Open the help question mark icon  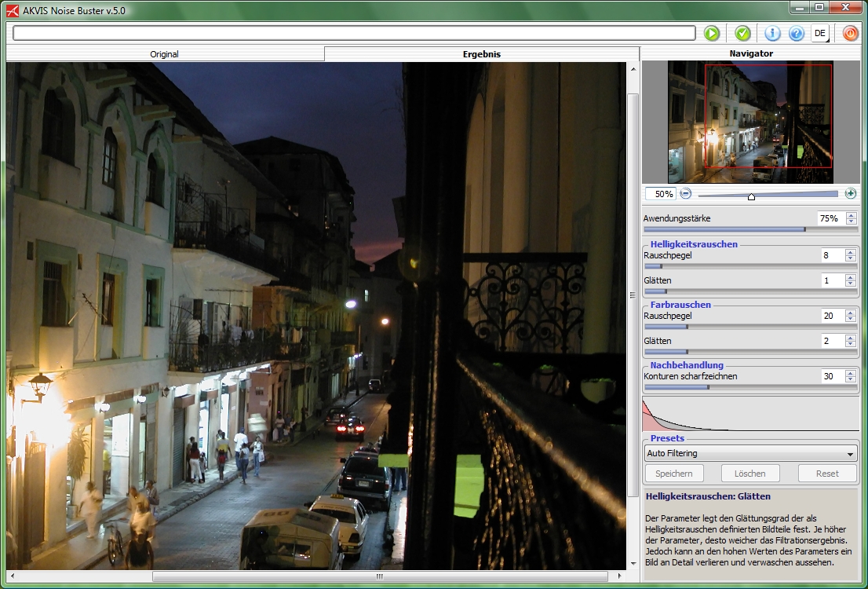tap(797, 33)
